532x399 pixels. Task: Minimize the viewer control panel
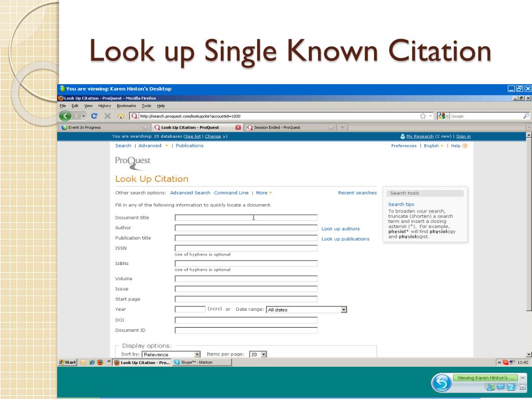(x=523, y=378)
